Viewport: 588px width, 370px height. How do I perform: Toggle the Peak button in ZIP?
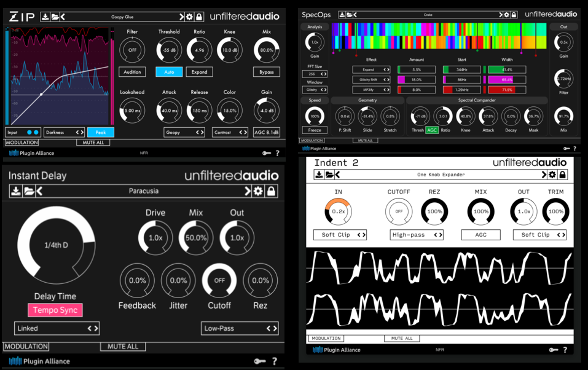point(101,133)
